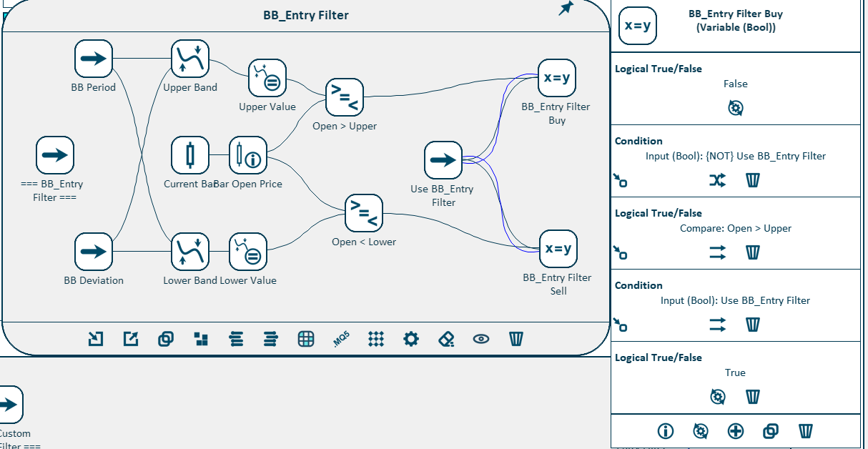
Task: Click link icon in Compare: Open > Upper row
Action: [x=620, y=252]
